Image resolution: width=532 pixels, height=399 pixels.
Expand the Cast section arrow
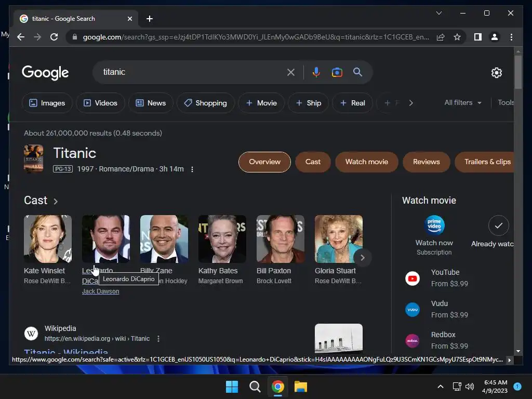tap(56, 201)
